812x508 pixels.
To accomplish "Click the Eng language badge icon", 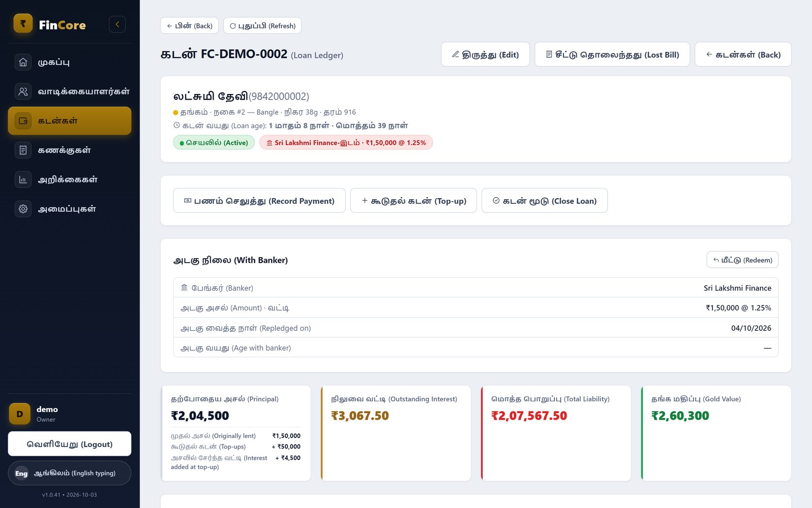I will pyautogui.click(x=21, y=473).
